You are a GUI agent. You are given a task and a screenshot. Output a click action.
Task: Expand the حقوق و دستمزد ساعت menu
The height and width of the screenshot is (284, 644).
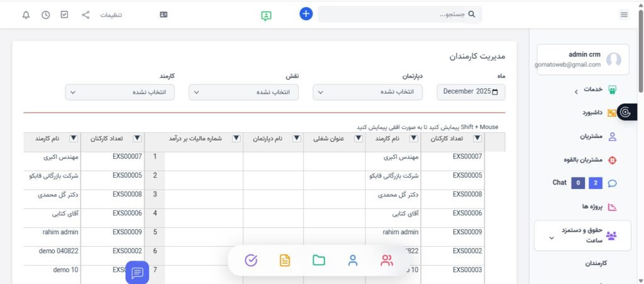click(582, 236)
